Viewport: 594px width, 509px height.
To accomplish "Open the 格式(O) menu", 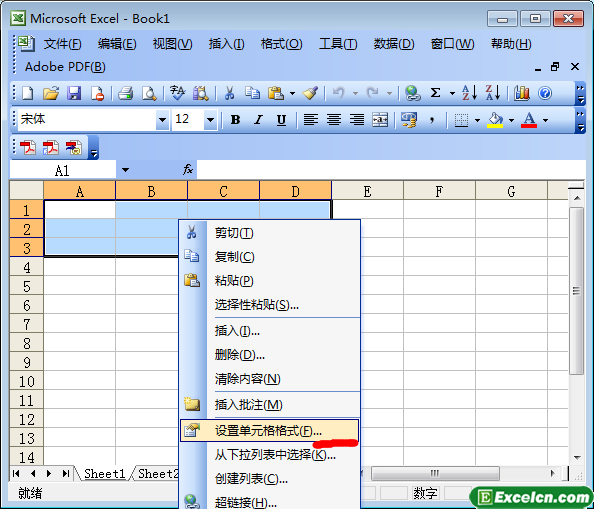I will pyautogui.click(x=281, y=44).
